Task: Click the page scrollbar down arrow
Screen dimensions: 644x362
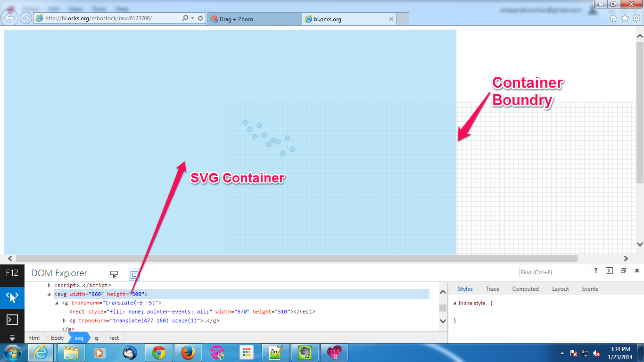Action: click(640, 244)
